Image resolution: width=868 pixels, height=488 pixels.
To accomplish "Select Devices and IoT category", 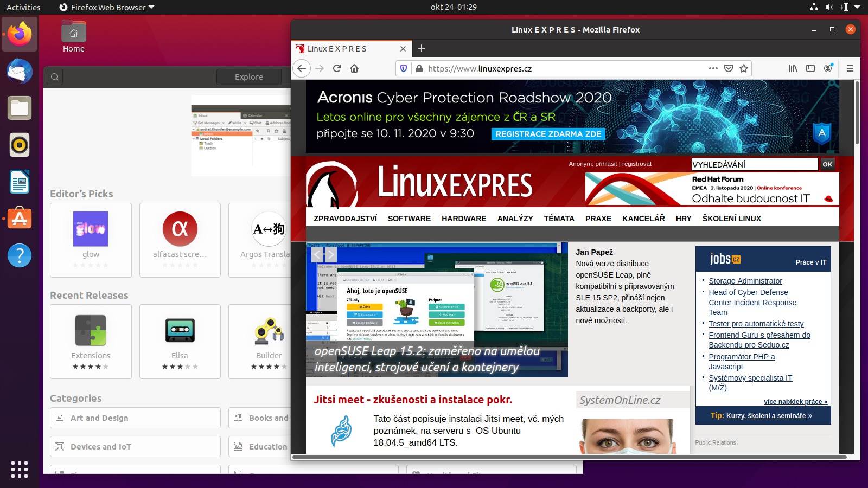I will click(135, 446).
